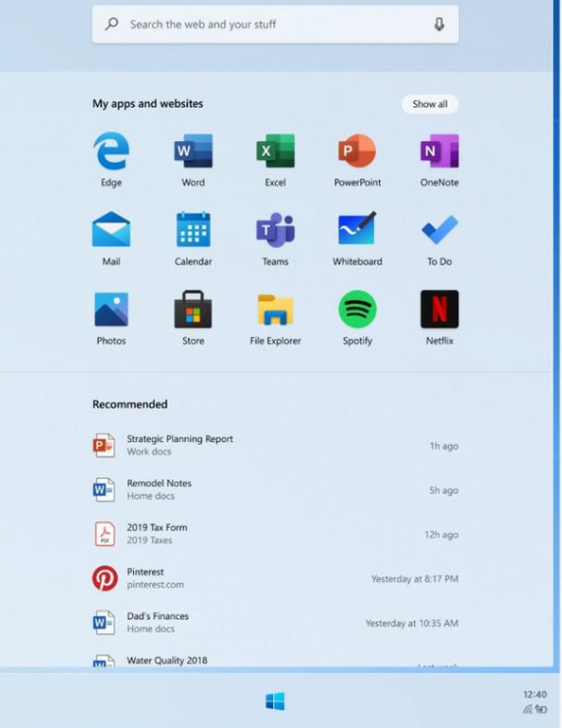This screenshot has height=728, width=562.
Task: Click the microphone voice search icon
Action: [x=439, y=24]
